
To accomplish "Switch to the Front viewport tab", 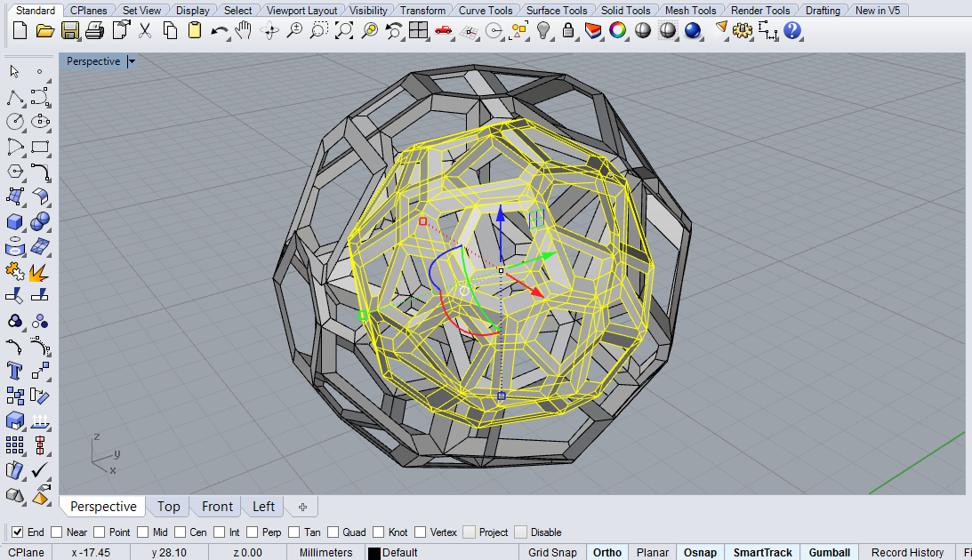I will pos(217,506).
